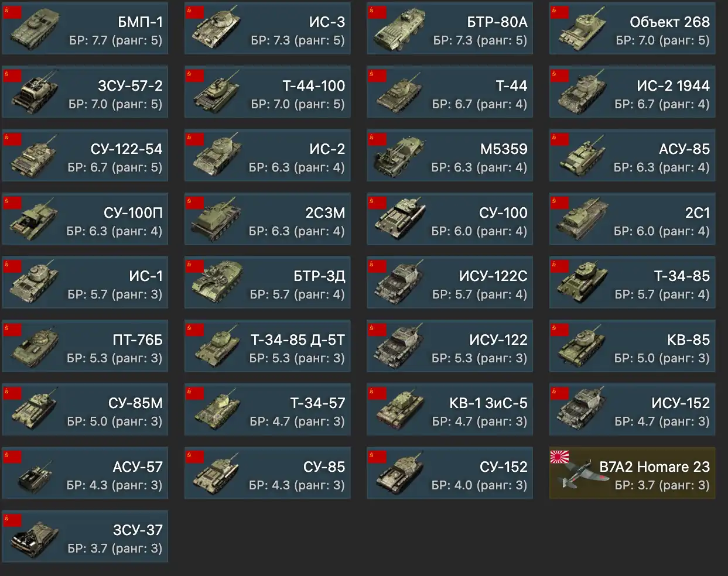Image resolution: width=728 pixels, height=576 pixels.
Task: Select the 2С1 vehicle card
Action: pyautogui.click(x=633, y=219)
